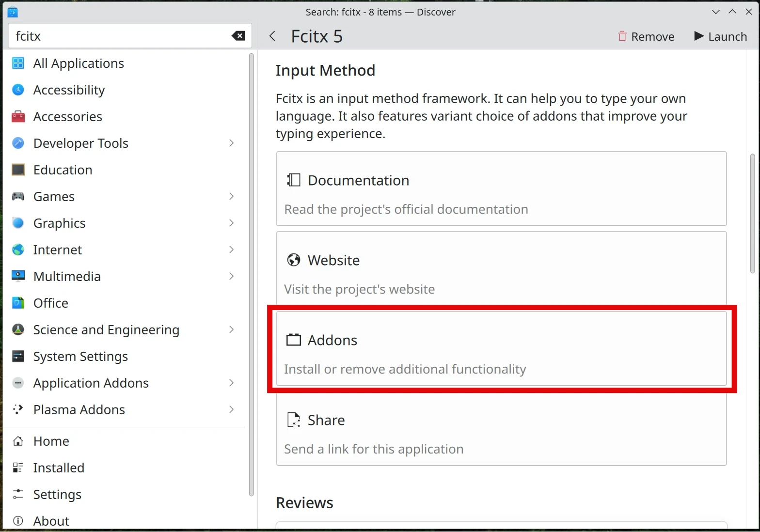Open the All Applications category
Screen dimensions: 760x532
click(124, 63)
